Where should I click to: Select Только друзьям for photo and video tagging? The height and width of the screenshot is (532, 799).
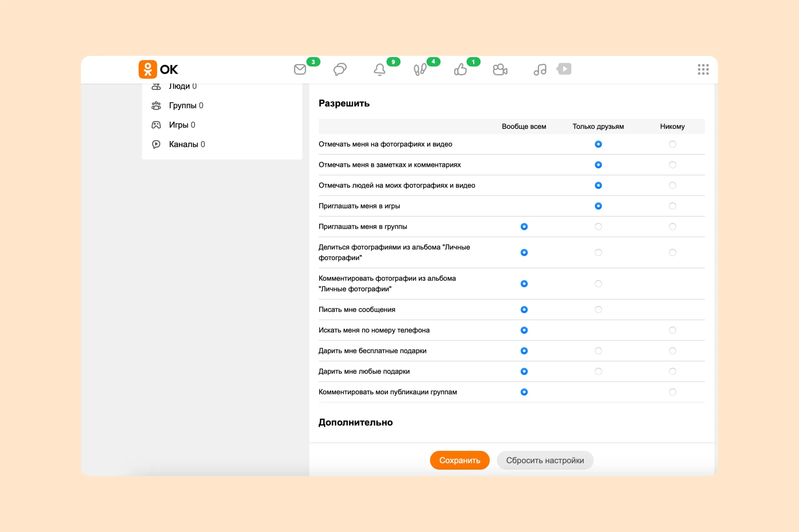tap(598, 144)
